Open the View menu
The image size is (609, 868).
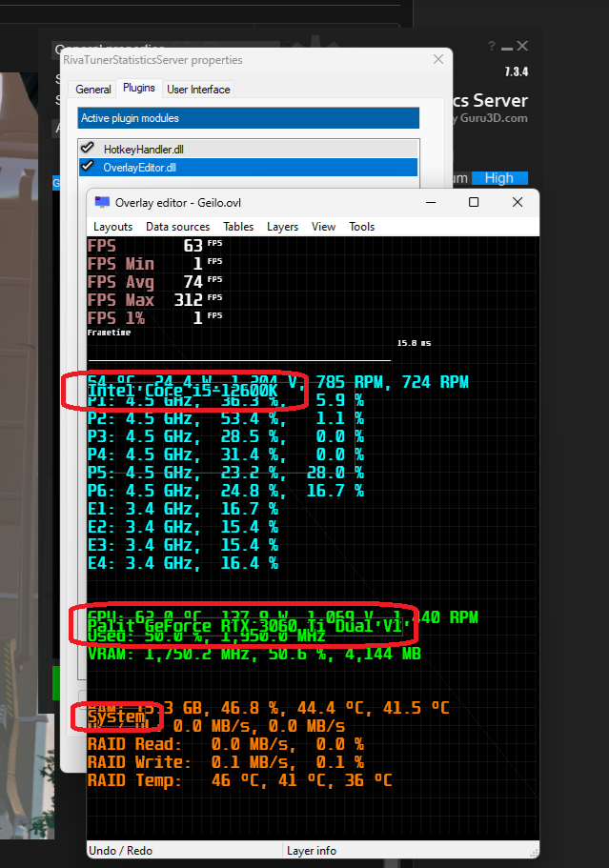(323, 227)
